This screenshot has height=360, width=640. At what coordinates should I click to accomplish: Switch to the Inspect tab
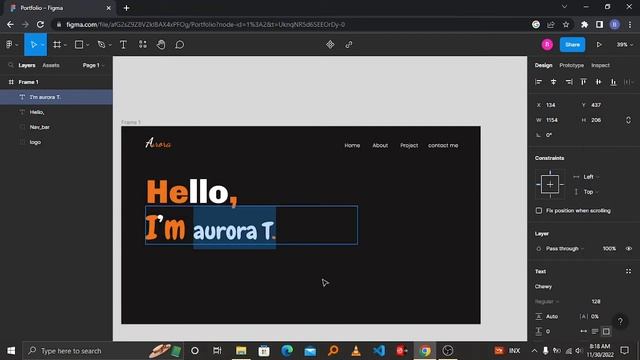click(600, 65)
